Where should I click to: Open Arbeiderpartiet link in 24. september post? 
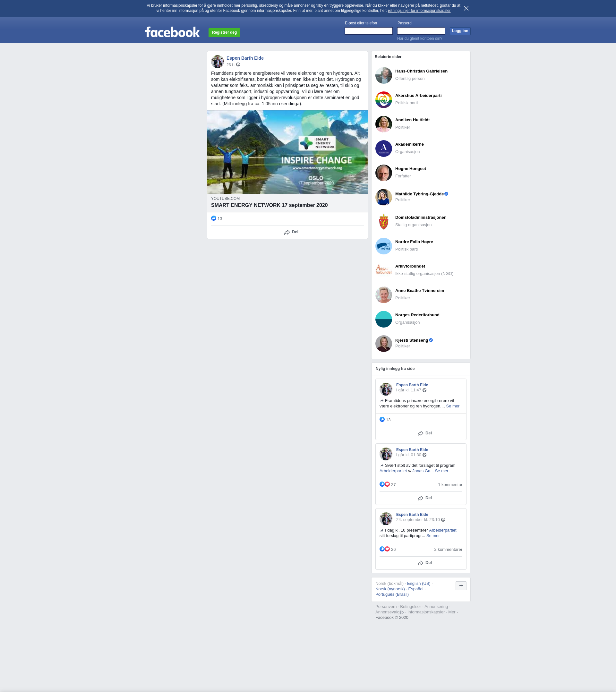442,530
